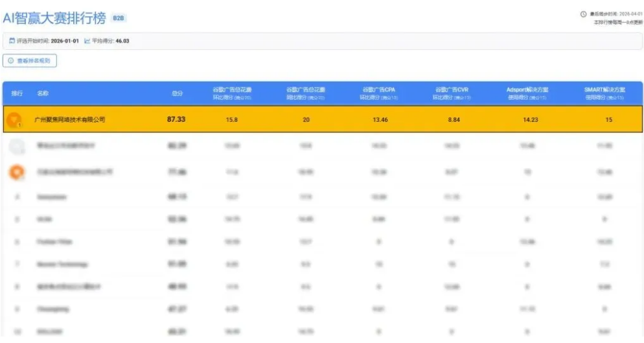This screenshot has width=644, height=343.
Task: Click the 排行 column header
Action: point(17,93)
